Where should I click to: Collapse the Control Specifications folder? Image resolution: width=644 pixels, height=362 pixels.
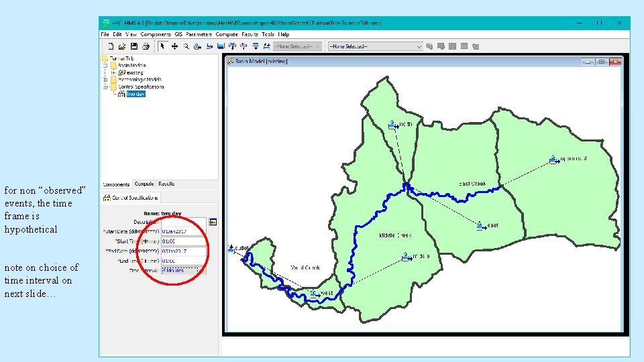105,87
